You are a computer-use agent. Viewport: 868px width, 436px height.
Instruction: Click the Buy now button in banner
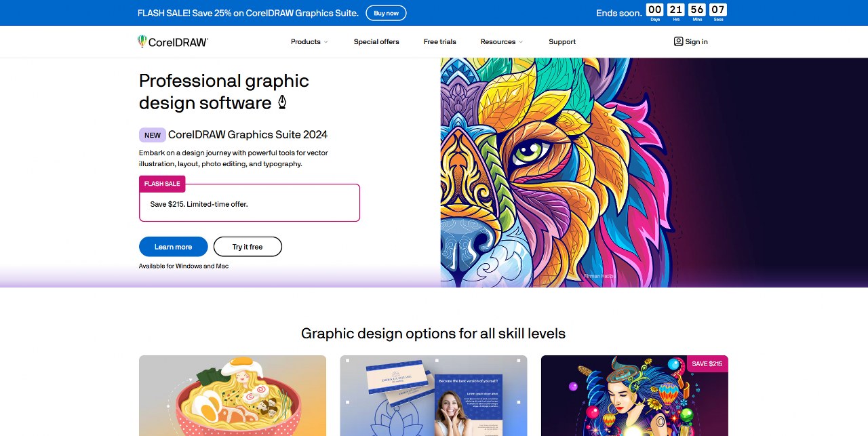click(387, 13)
